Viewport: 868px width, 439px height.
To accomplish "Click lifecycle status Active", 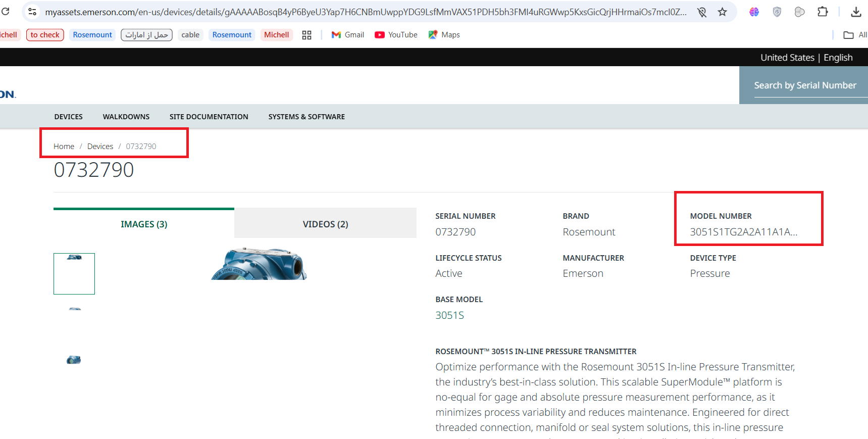I will pyautogui.click(x=449, y=273).
